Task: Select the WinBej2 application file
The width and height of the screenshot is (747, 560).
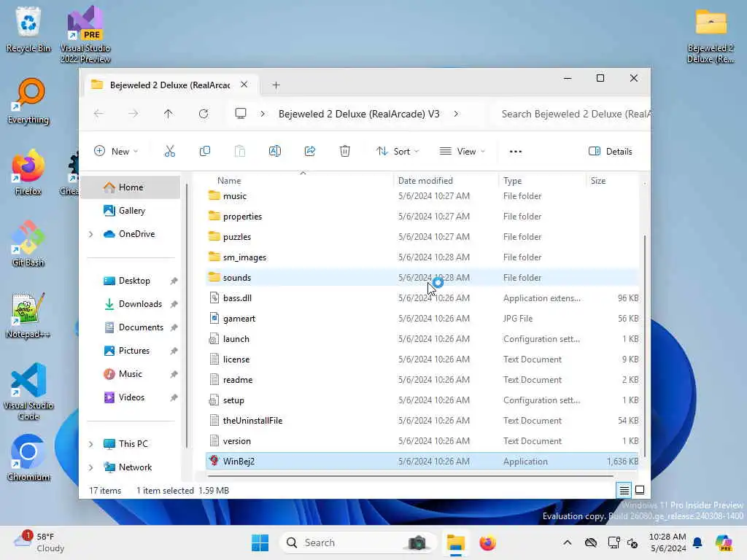Action: 422,462
